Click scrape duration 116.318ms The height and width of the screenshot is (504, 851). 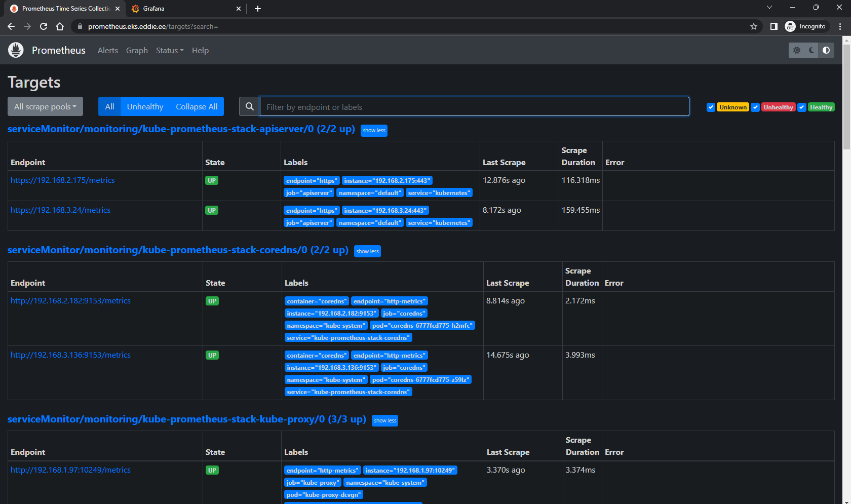pos(581,180)
